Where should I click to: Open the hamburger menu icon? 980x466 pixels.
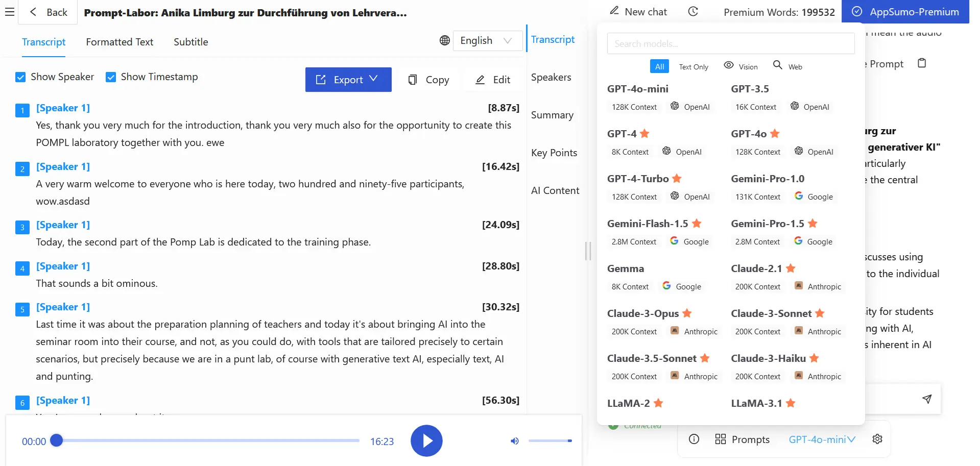click(x=9, y=12)
